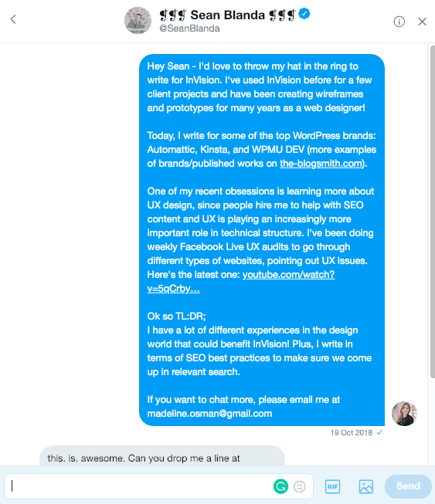
Task: Go back using the left chevron arrow
Action: [x=13, y=19]
